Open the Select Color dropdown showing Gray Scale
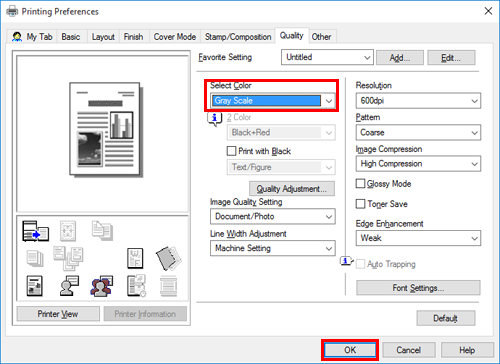The width and height of the screenshot is (500, 364). (273, 101)
